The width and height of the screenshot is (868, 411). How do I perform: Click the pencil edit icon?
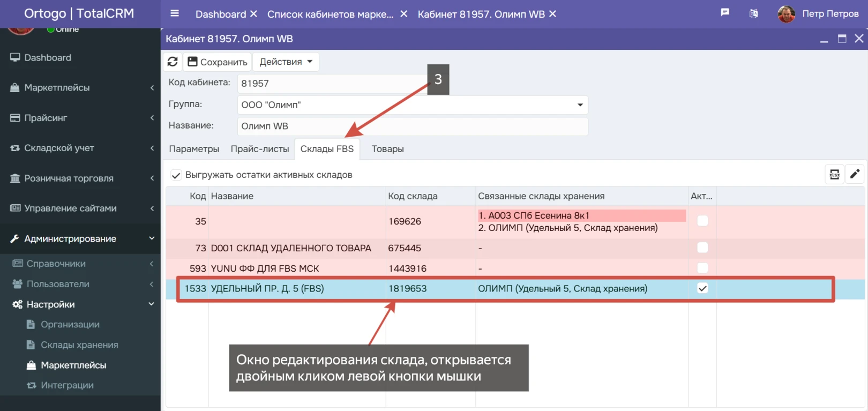(855, 174)
